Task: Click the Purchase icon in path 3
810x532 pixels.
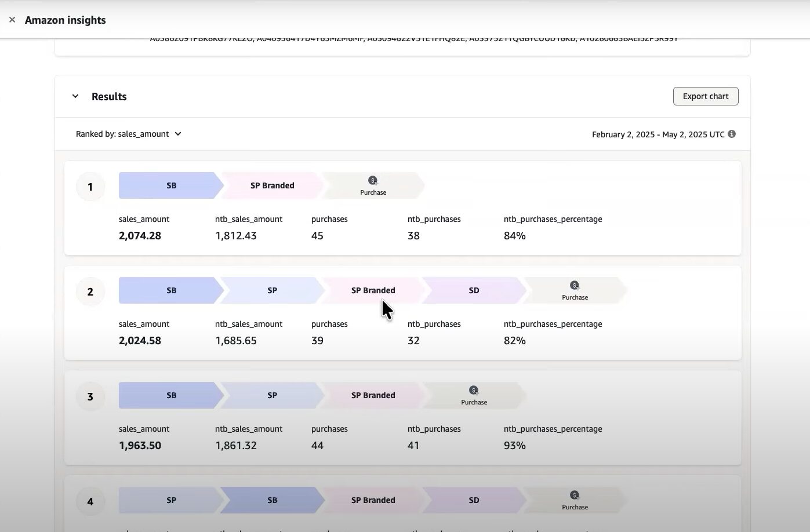Action: pyautogui.click(x=474, y=391)
